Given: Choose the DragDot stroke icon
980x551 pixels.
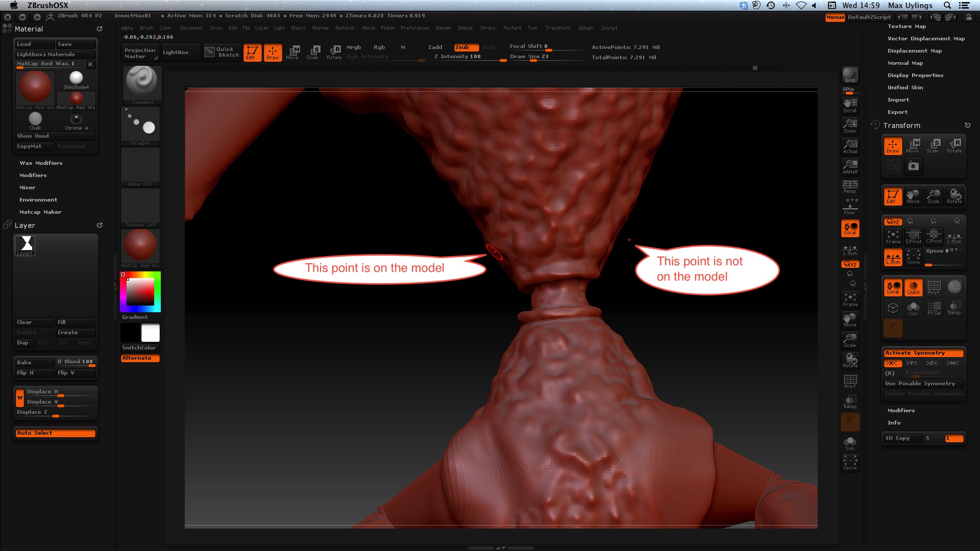Looking at the screenshot, I should tap(140, 126).
